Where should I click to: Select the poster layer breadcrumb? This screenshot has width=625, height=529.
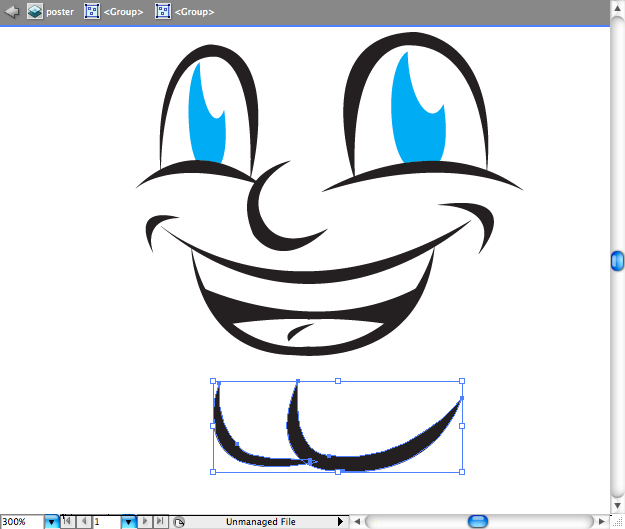tap(50, 12)
